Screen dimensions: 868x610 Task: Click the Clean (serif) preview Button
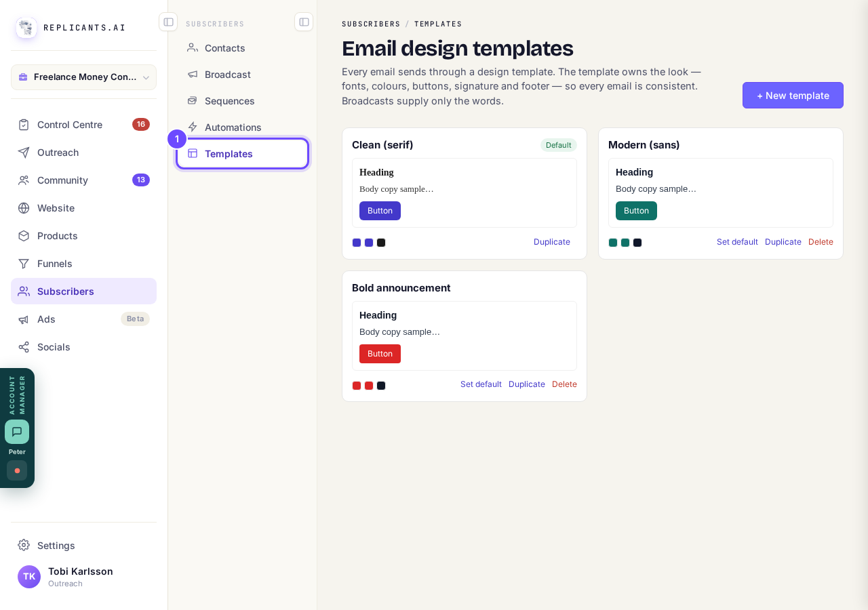point(380,211)
